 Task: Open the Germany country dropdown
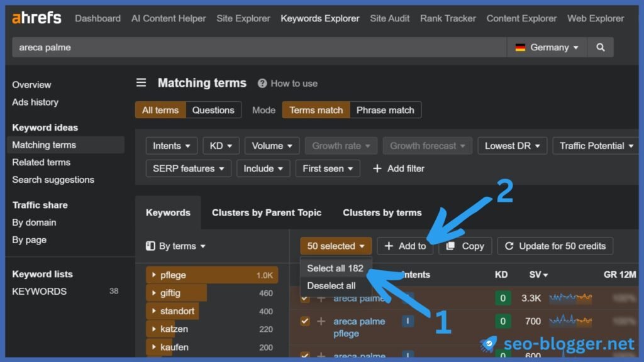[x=547, y=47]
